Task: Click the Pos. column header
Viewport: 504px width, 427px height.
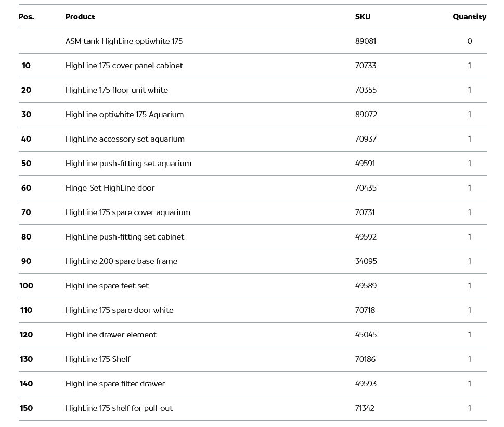Action: click(x=26, y=17)
